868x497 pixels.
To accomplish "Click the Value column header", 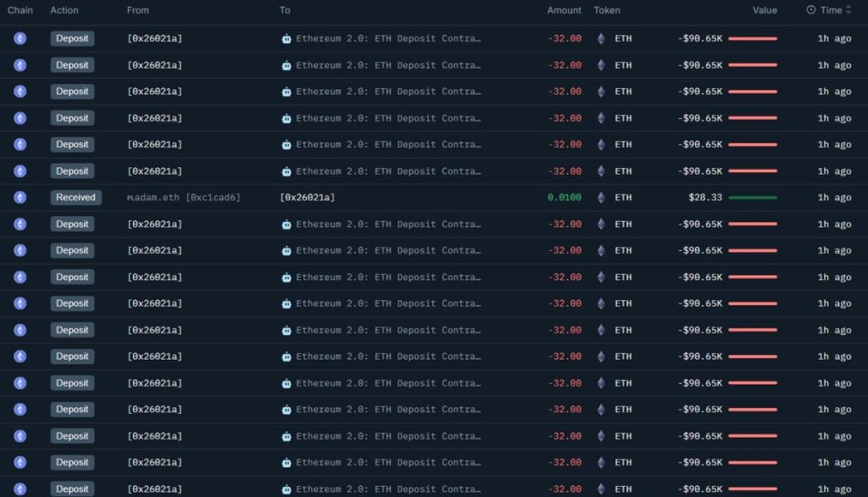I will tap(765, 10).
